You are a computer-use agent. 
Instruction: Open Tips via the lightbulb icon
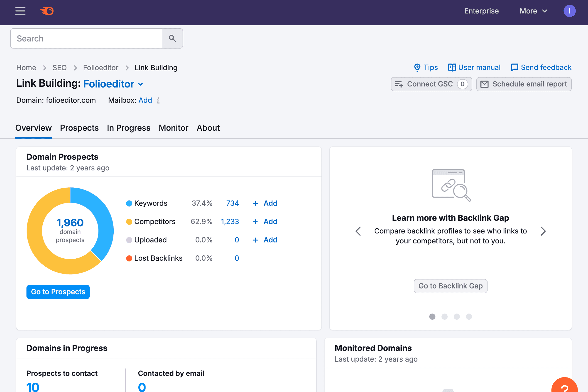(417, 67)
